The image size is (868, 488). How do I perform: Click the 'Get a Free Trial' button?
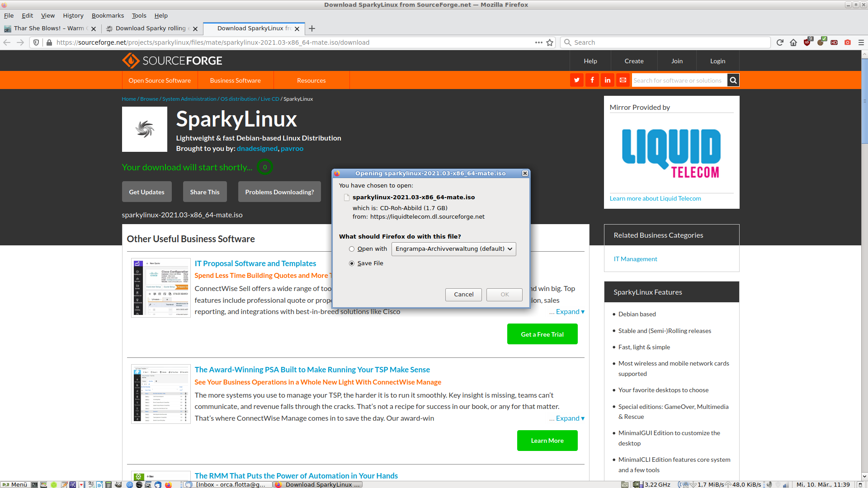tap(542, 334)
